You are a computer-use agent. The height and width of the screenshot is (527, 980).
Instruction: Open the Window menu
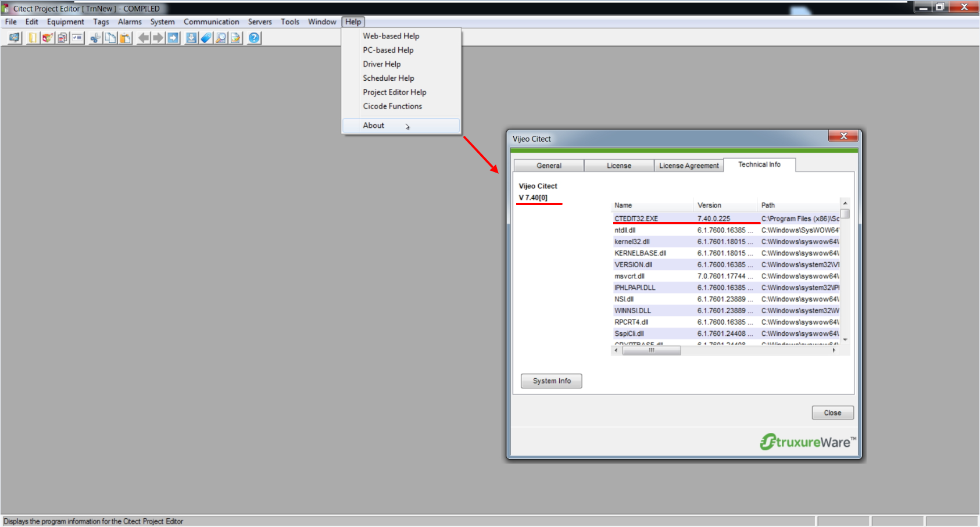click(x=322, y=21)
